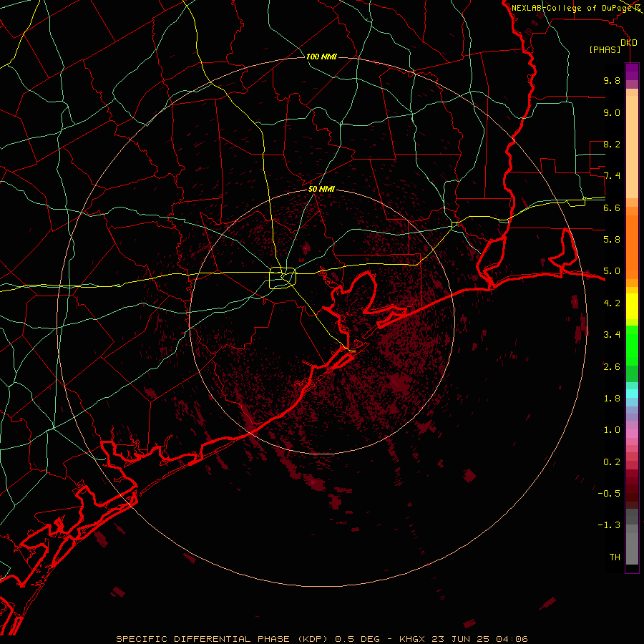The height and width of the screenshot is (644, 644).
Task: Click the 0.5 DEG tilt text in caption
Action: (x=357, y=639)
